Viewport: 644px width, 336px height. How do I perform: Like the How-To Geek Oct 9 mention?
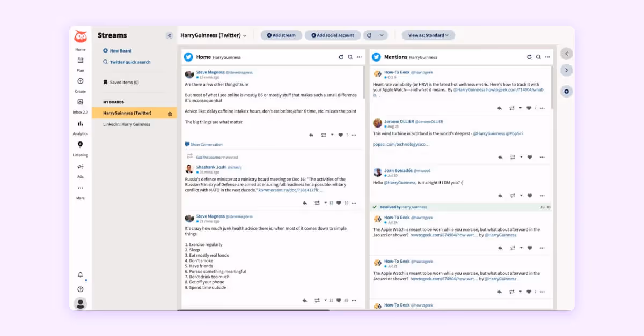[x=529, y=108]
